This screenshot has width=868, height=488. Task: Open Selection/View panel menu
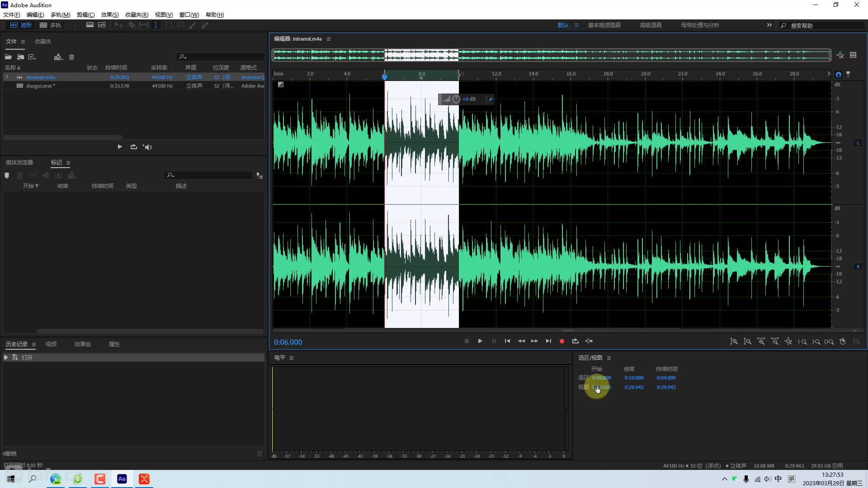[x=609, y=358]
